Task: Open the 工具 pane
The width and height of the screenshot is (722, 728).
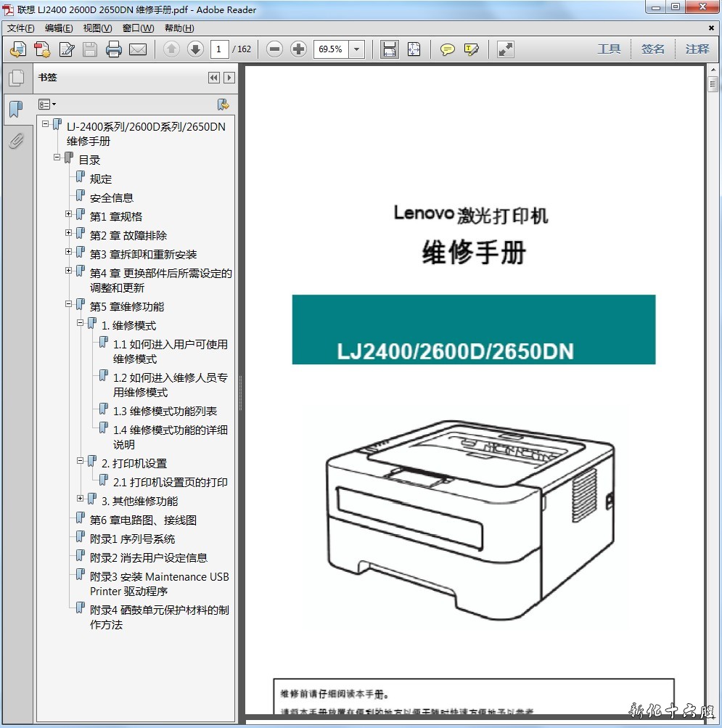Action: (x=609, y=49)
